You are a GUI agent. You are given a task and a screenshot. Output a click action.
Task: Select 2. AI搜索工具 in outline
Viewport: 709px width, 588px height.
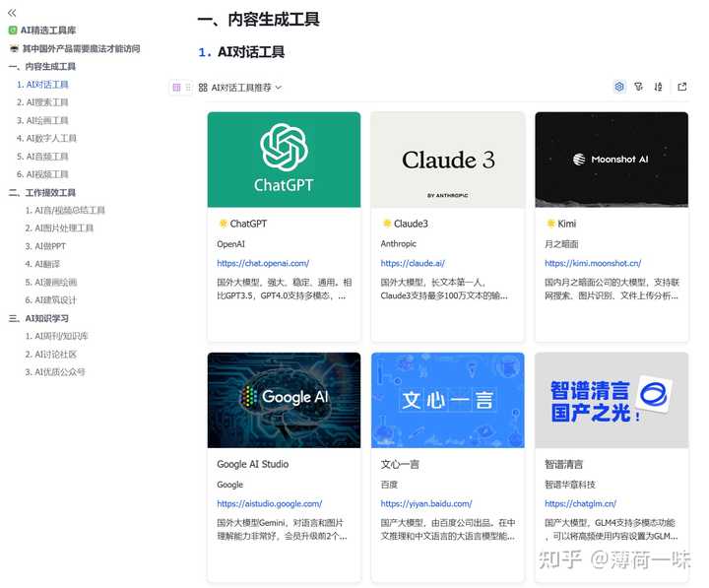point(42,102)
